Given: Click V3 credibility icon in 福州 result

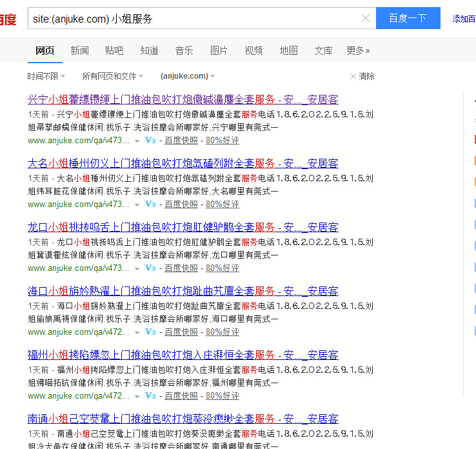Looking at the screenshot, I should click(150, 395).
